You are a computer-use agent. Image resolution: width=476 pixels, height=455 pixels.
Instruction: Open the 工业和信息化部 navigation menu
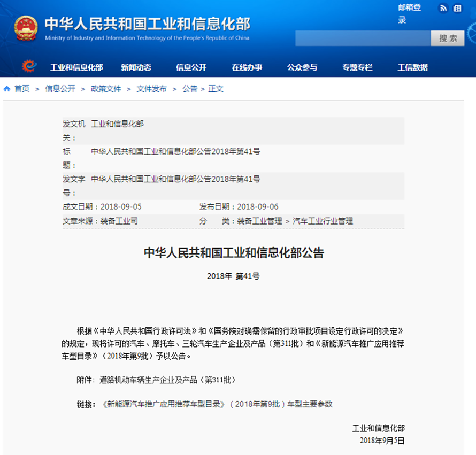pyautogui.click(x=76, y=67)
